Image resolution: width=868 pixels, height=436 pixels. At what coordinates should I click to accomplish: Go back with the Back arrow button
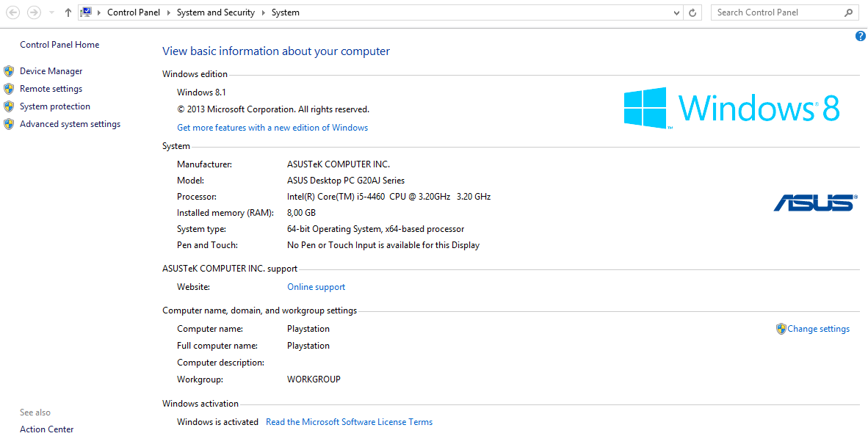(x=12, y=12)
